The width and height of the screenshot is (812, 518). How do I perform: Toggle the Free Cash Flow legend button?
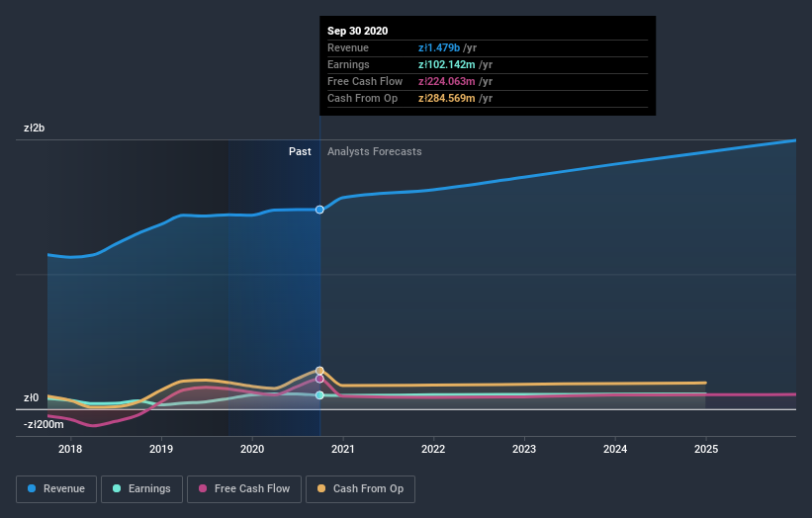pos(244,489)
